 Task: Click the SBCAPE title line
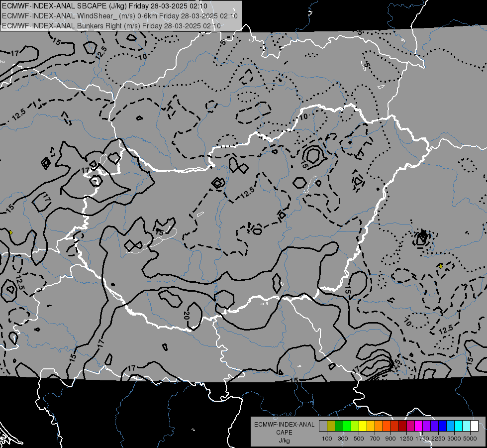pyautogui.click(x=104, y=6)
